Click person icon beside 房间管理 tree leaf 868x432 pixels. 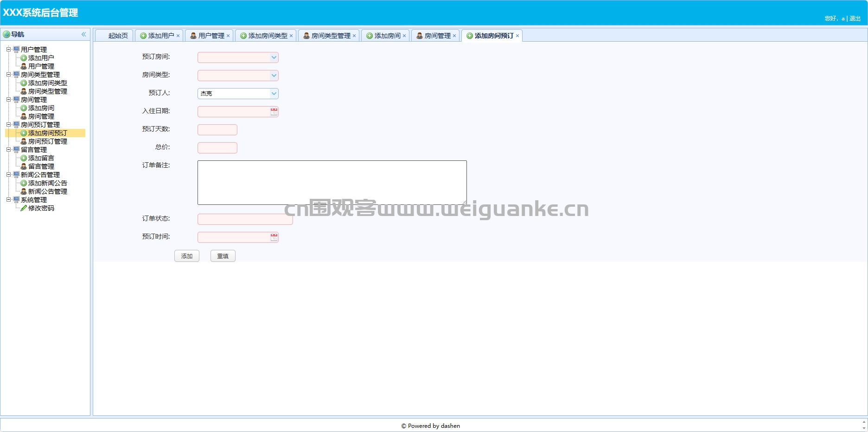click(x=24, y=116)
